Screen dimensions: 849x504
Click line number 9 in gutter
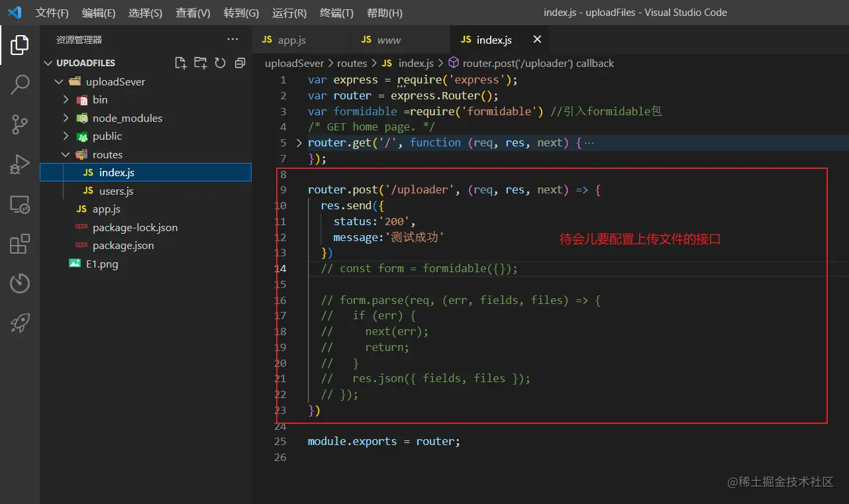pos(283,189)
